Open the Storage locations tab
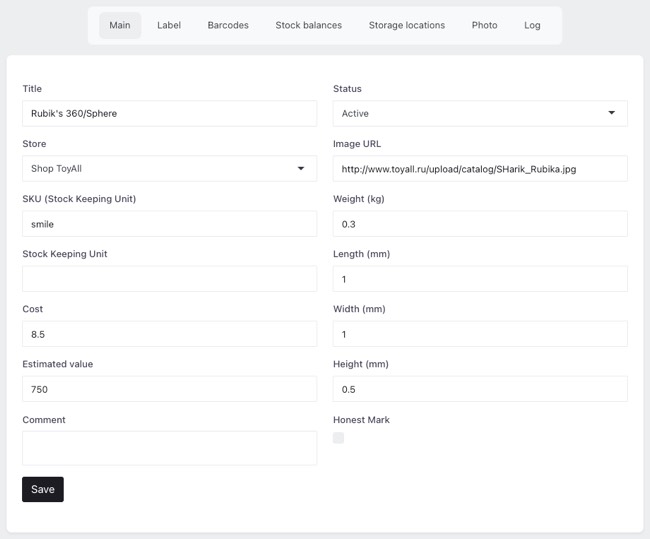Screen dimensions: 650x539 click(x=406, y=25)
